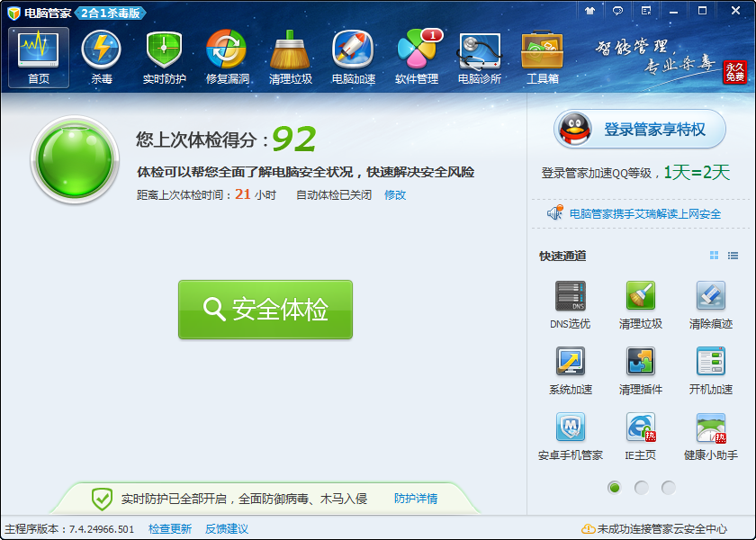Open the 杀毒 antivirus lightning icon
The image size is (756, 540).
[x=101, y=56]
